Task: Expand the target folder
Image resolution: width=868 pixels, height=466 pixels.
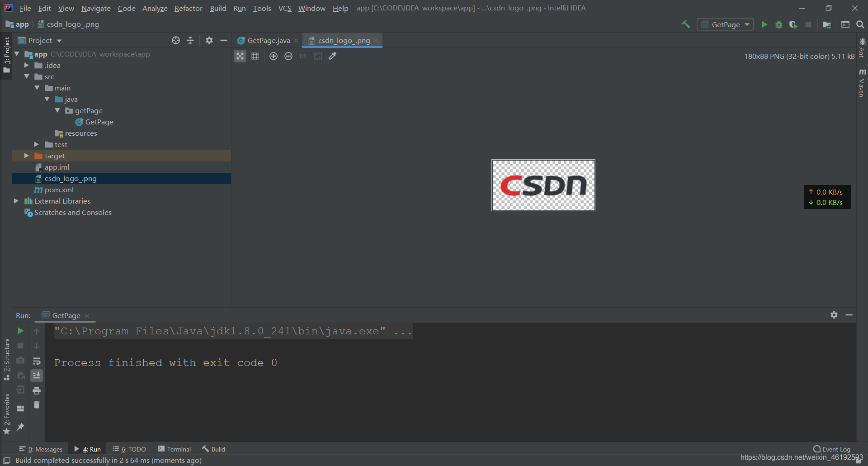Action: click(x=27, y=156)
